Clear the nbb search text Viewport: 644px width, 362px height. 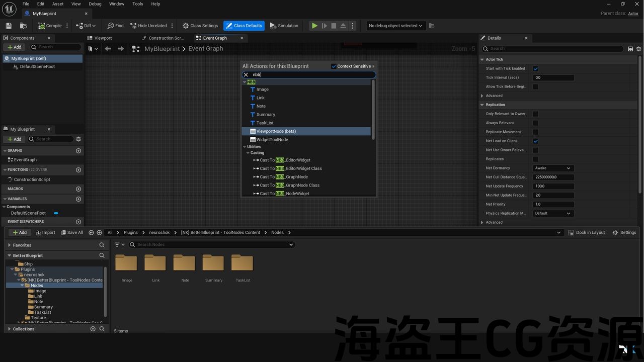(246, 75)
